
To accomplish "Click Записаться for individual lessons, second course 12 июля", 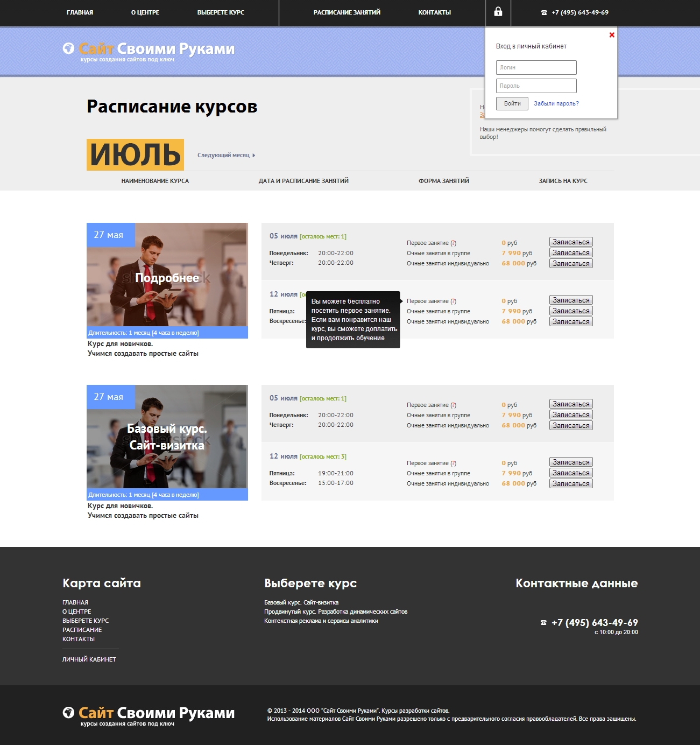I will coord(571,484).
